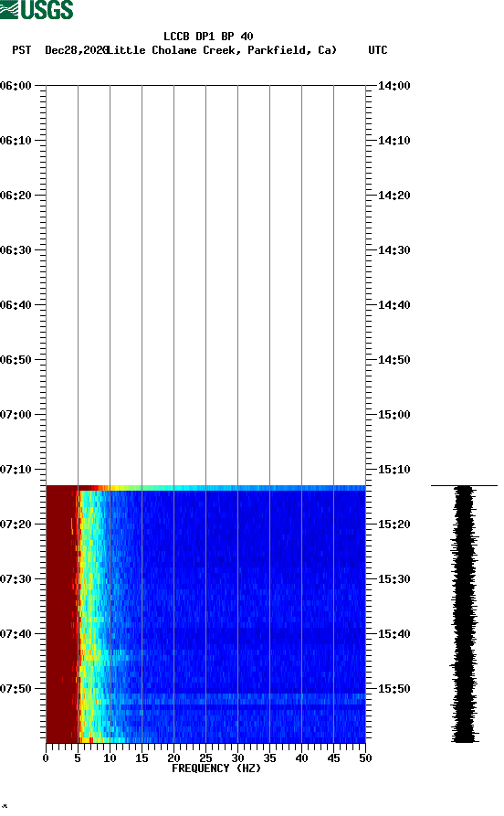Click the 'Dec28,2020' date text
504x816 pixels.
tap(76, 50)
